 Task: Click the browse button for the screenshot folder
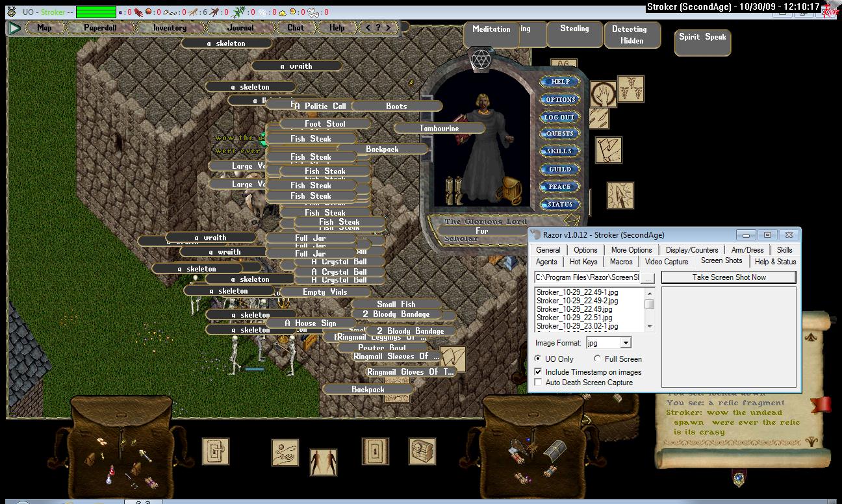(x=648, y=277)
